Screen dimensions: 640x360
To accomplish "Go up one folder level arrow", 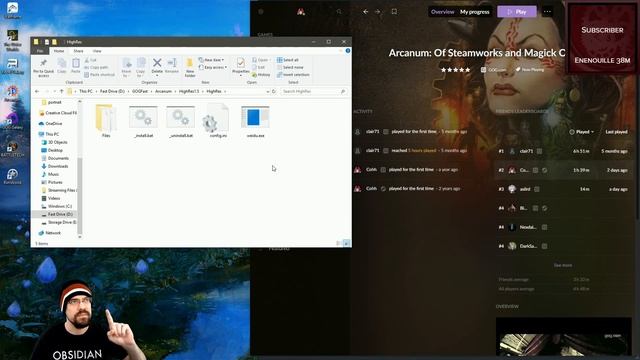I will (x=62, y=91).
